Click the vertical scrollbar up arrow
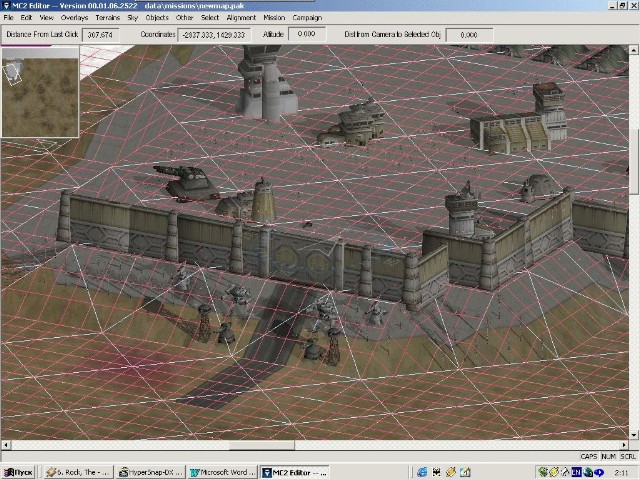The height and width of the screenshot is (480, 640). point(633,50)
